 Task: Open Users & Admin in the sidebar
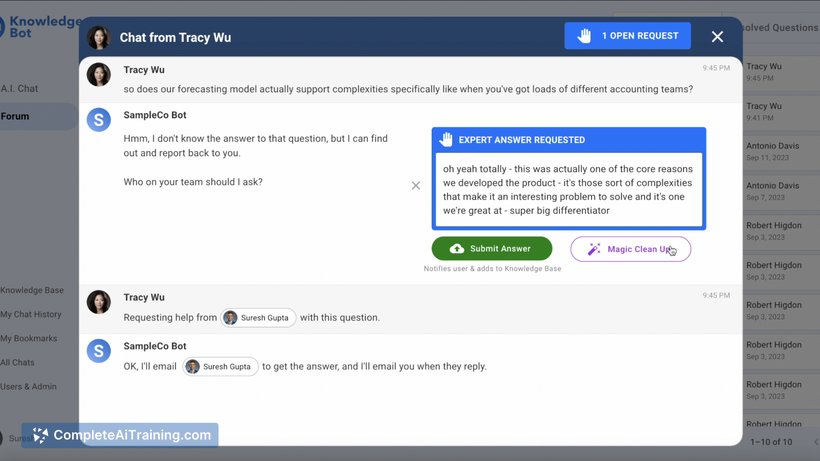(x=28, y=386)
